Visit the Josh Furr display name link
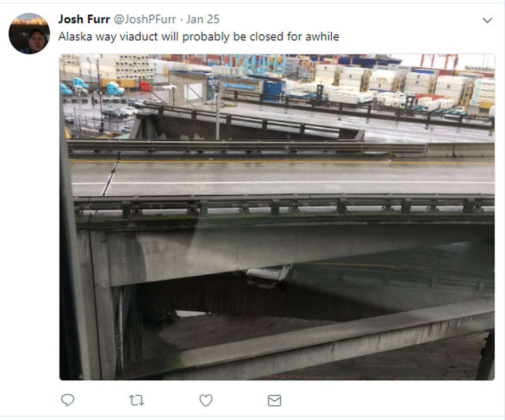 click(x=84, y=19)
